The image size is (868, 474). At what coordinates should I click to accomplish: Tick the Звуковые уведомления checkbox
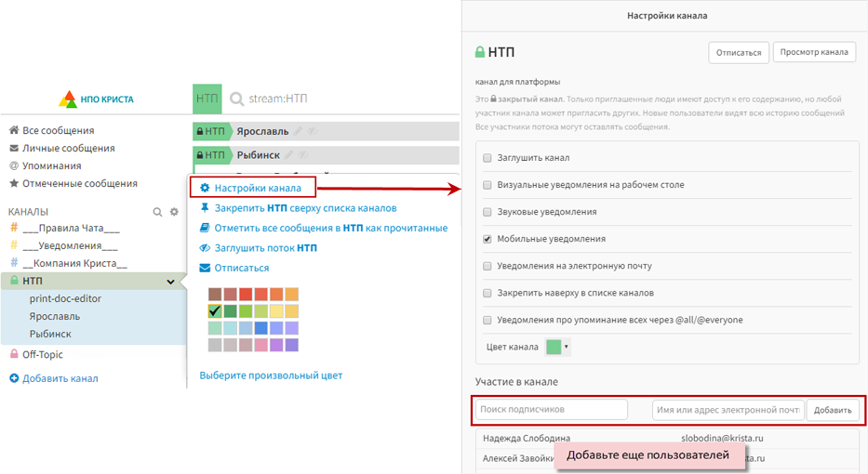coord(487,212)
